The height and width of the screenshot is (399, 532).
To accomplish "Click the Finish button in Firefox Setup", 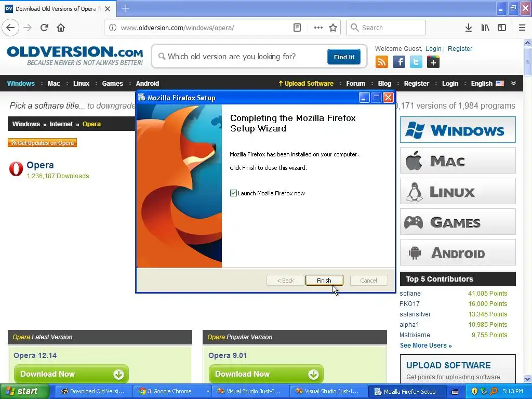I will pos(324,280).
